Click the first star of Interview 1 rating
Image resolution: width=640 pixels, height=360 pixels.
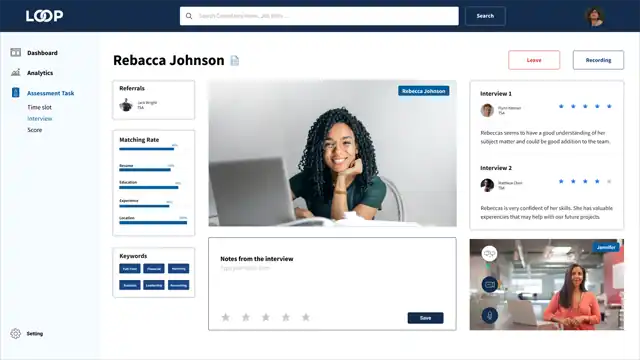(x=561, y=106)
